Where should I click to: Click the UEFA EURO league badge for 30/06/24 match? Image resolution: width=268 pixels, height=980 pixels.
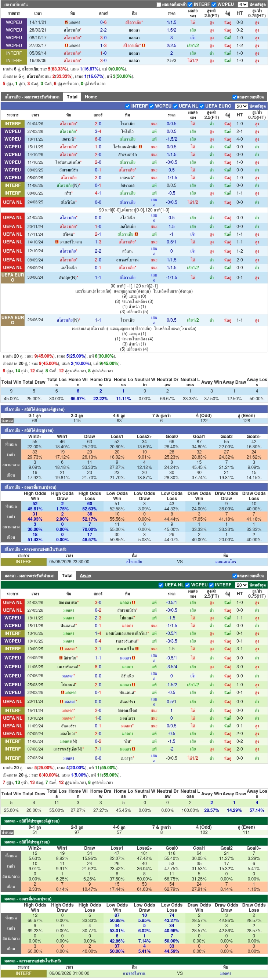(x=12, y=277)
